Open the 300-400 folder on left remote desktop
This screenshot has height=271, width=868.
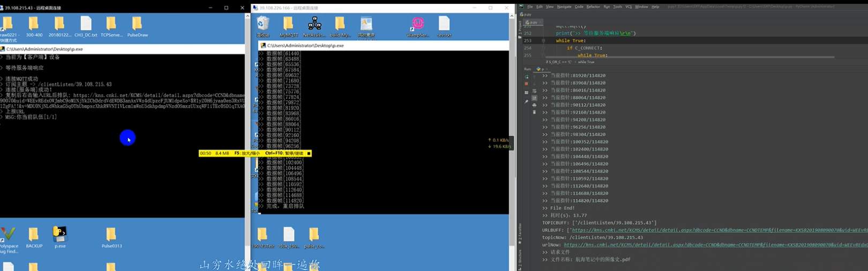34,26
